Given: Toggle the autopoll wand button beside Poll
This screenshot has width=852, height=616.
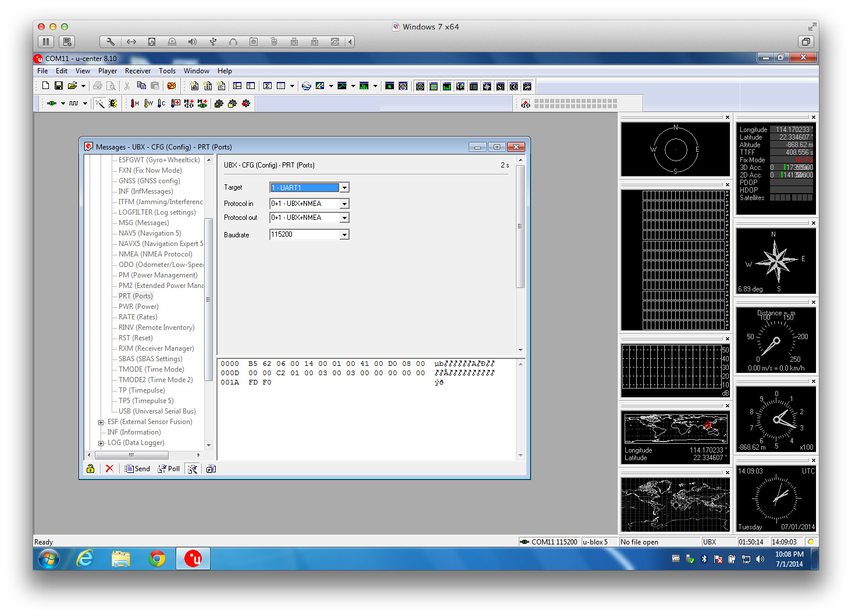Looking at the screenshot, I should tap(192, 468).
